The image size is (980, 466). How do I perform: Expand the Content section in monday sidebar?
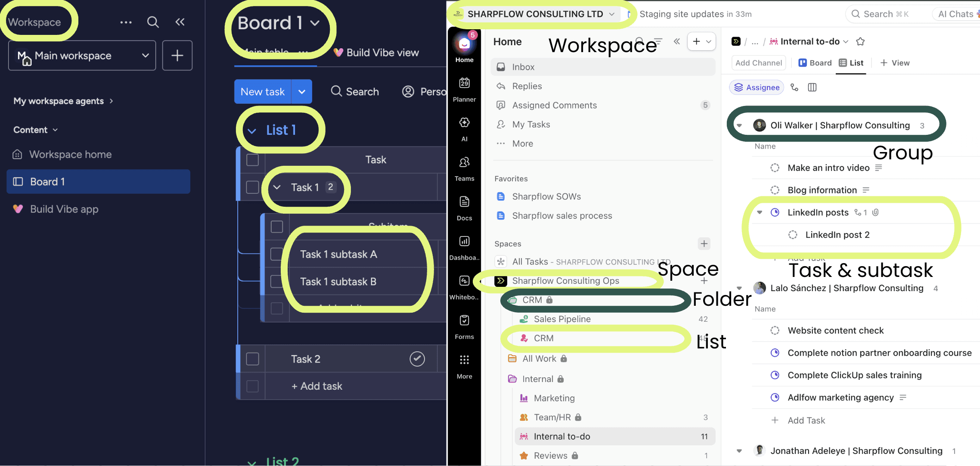point(36,130)
